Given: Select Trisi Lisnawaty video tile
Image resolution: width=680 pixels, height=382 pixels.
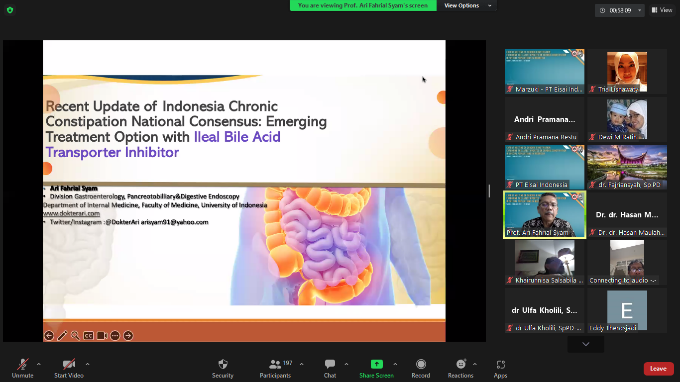Looking at the screenshot, I should tap(627, 71).
